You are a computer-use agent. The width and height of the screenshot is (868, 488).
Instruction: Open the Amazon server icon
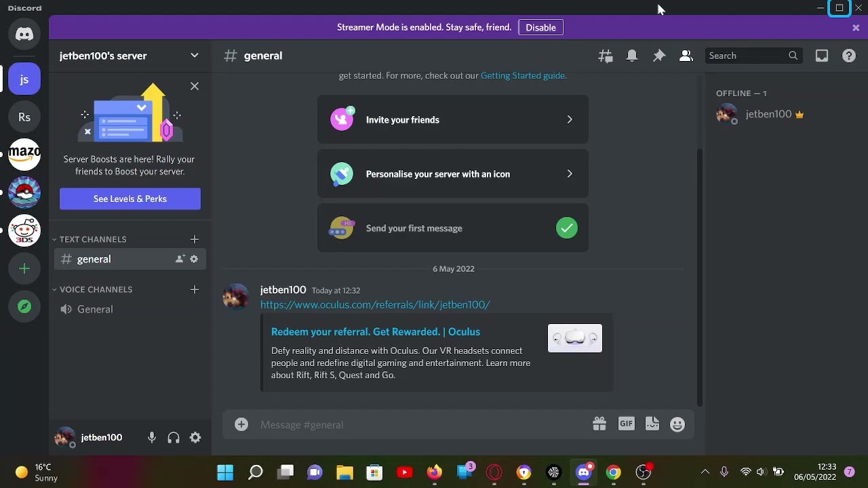24,155
